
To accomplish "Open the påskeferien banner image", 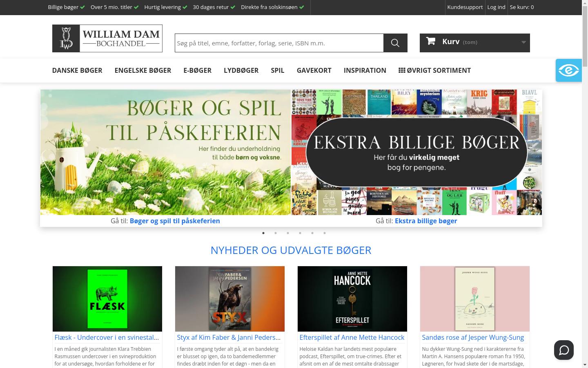I will point(165,152).
